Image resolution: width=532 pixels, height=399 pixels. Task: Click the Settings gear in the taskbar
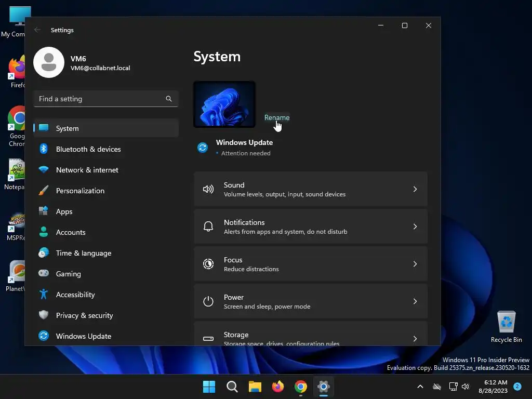[324, 387]
